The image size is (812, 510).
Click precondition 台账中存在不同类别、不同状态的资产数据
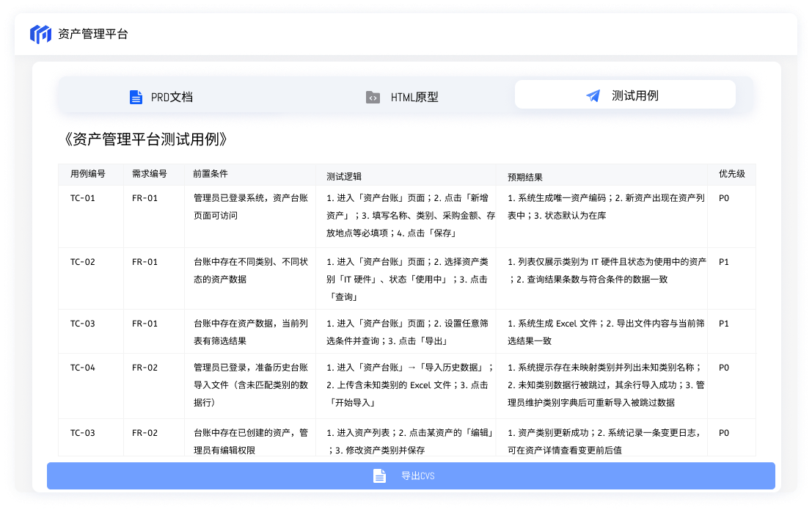click(251, 271)
